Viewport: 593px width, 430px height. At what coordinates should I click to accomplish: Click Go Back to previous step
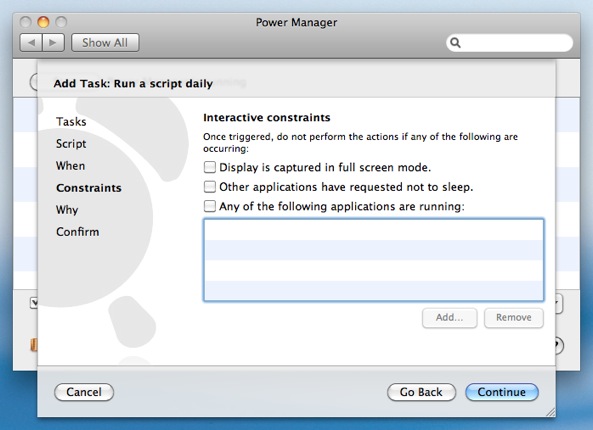pos(421,392)
